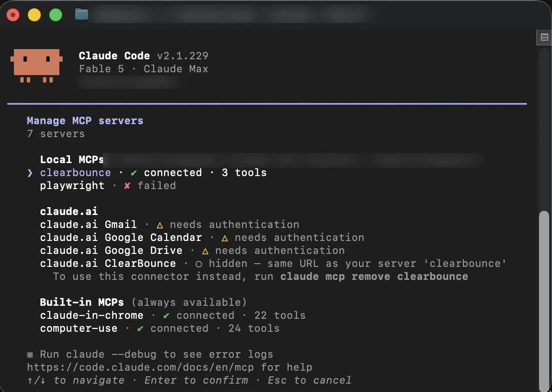
Task: Click the red close window button
Action: click(x=13, y=15)
